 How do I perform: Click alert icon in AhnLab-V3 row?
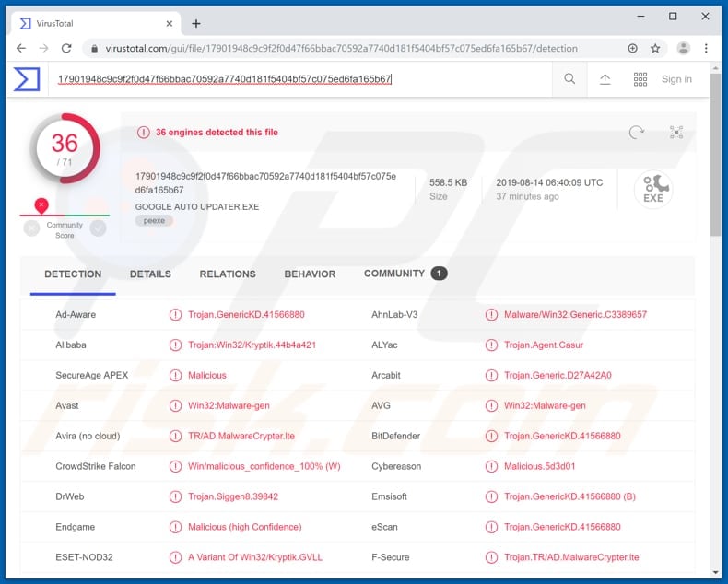(491, 315)
